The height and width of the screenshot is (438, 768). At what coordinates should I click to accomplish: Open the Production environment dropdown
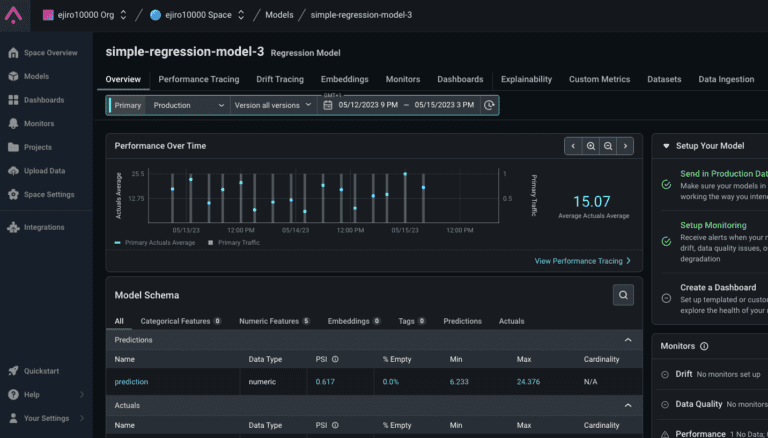click(188, 105)
